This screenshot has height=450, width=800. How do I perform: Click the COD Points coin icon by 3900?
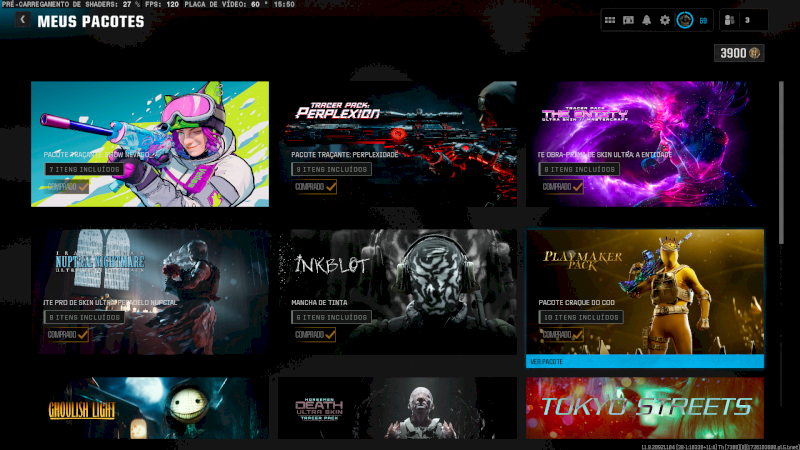[755, 53]
